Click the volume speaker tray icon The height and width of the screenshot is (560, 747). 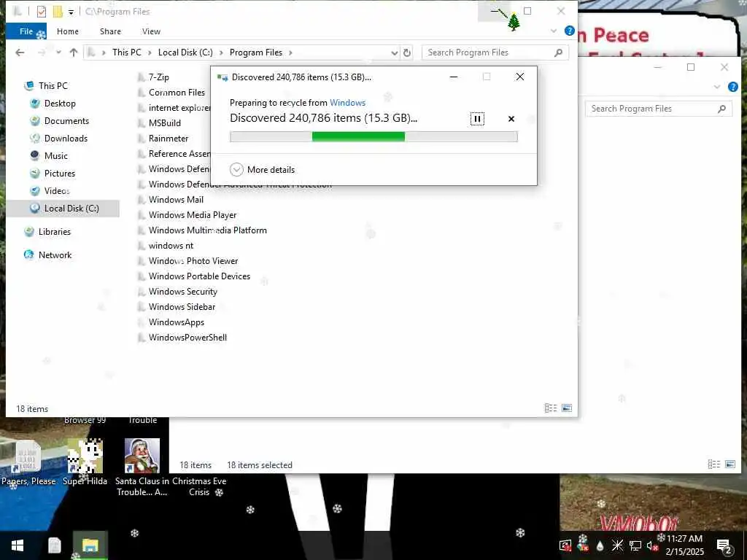pyautogui.click(x=652, y=545)
